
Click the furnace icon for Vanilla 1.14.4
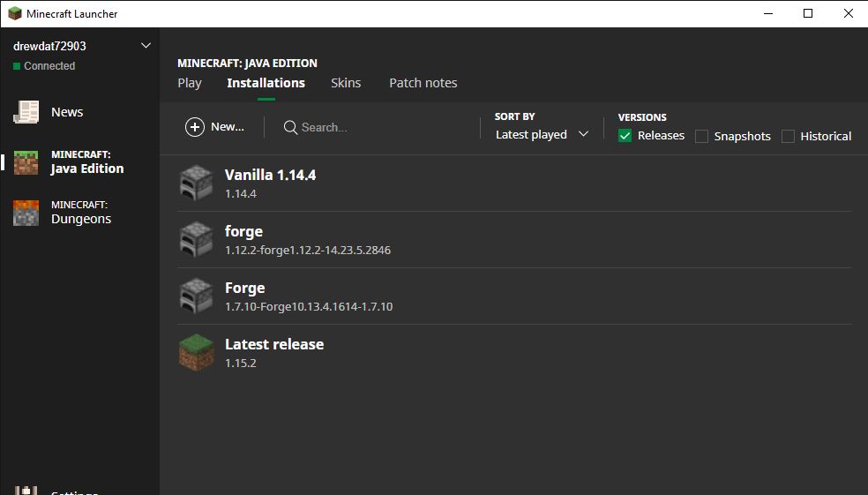[196, 184]
